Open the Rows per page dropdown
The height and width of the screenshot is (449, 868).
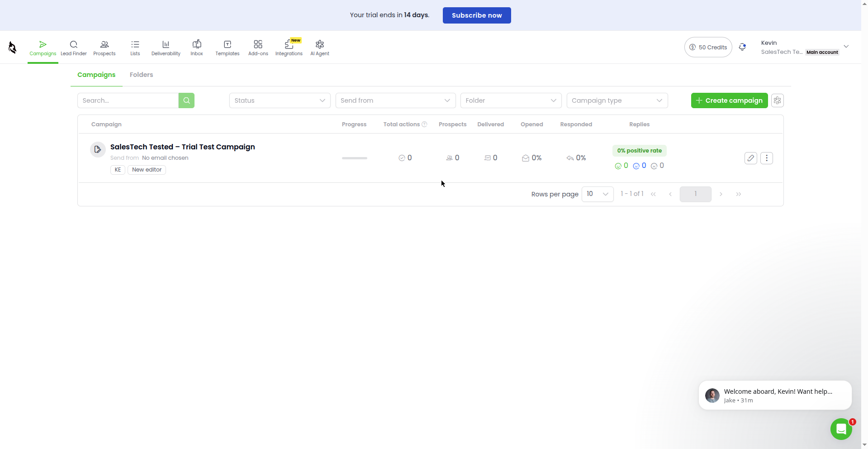598,194
